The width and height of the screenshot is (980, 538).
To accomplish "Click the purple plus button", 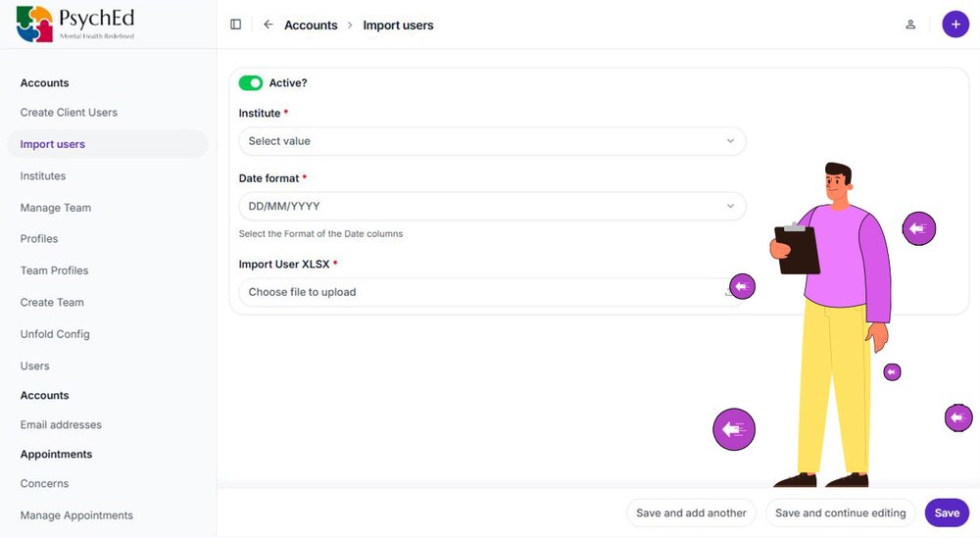I will [x=955, y=24].
